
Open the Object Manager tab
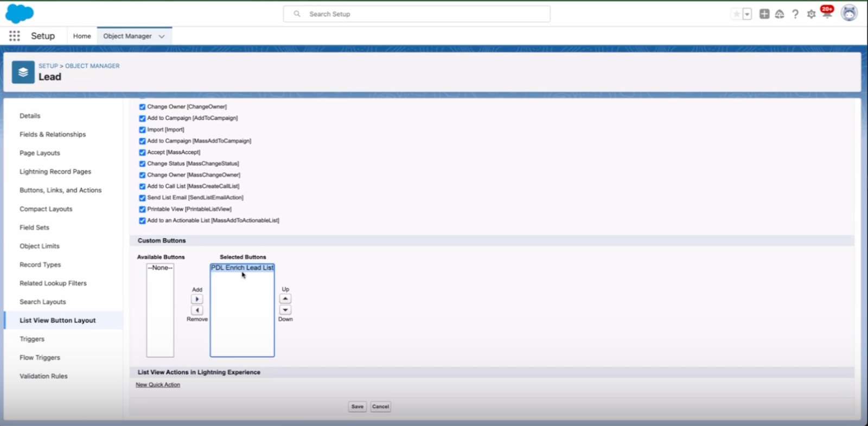coord(127,36)
